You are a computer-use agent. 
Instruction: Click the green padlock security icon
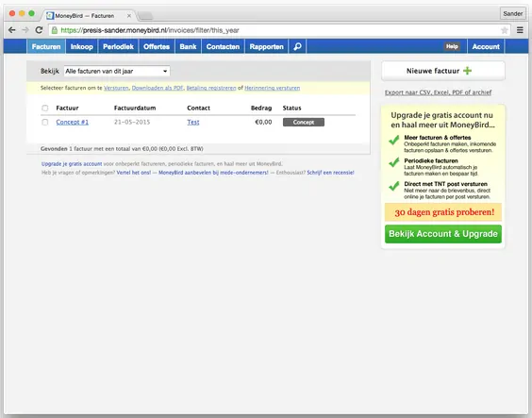point(55,30)
